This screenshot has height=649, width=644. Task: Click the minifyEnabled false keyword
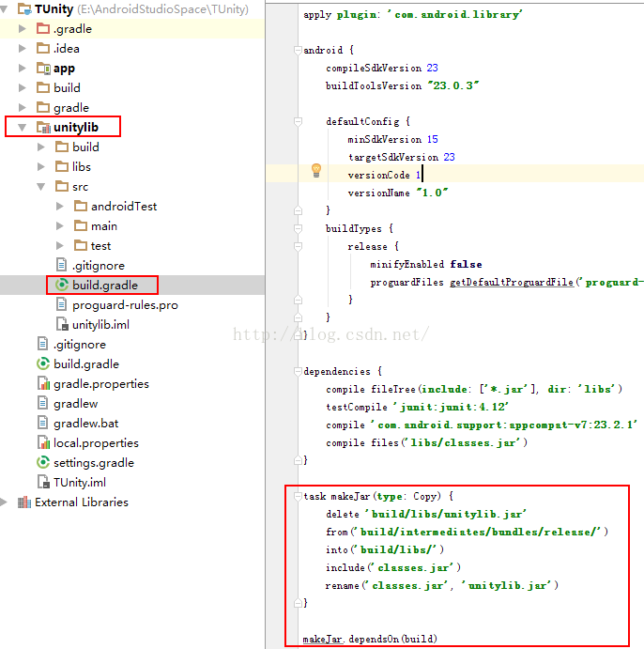(467, 264)
